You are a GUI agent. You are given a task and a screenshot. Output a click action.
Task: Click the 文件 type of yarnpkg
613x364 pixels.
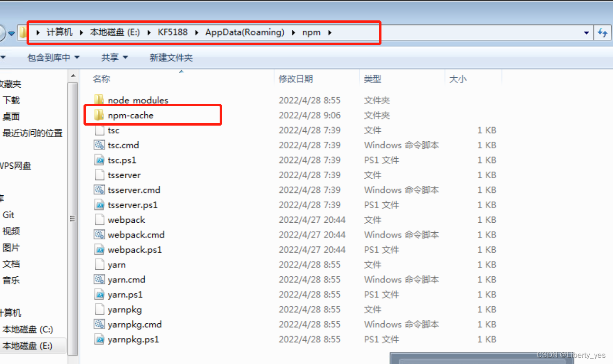372,309
